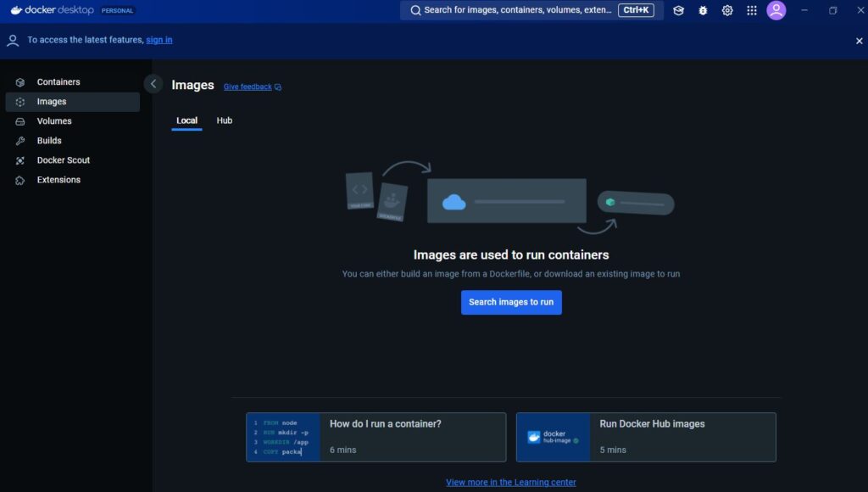This screenshot has width=868, height=492.
Task: Click the purple account avatar
Action: [776, 10]
